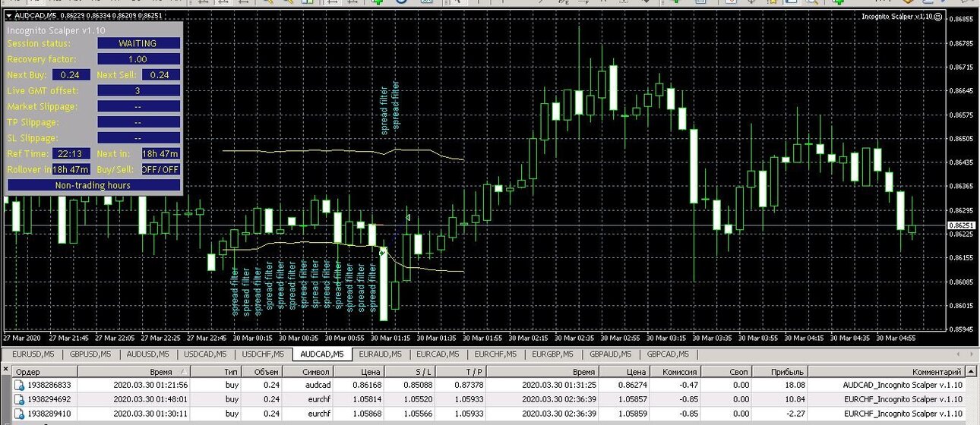Click the icon of order 1938286833
Image resolution: width=980 pixels, height=425 pixels.
(19, 386)
